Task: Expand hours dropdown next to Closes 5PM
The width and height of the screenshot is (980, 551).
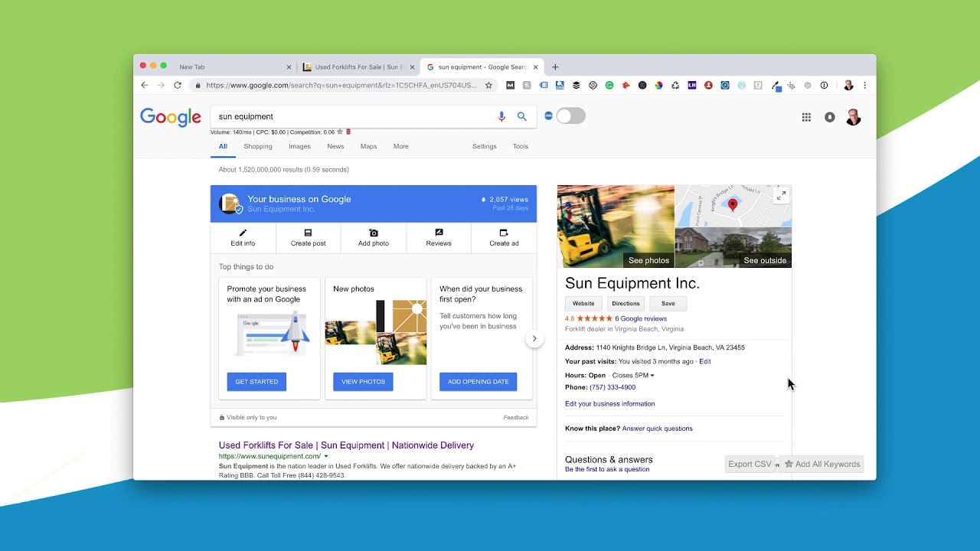Action: [652, 376]
